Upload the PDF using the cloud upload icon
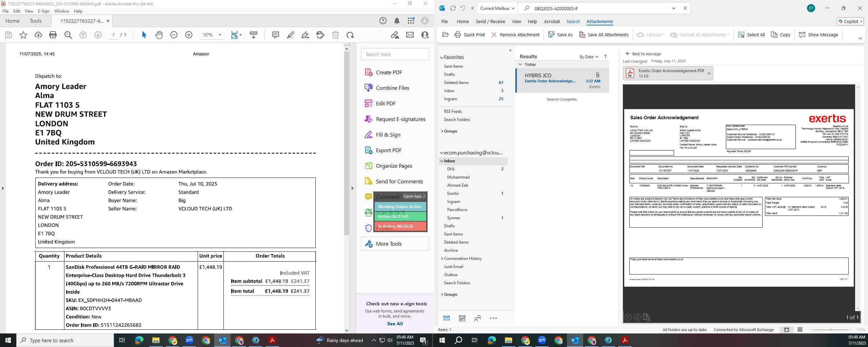The height and width of the screenshot is (347, 868). [38, 35]
